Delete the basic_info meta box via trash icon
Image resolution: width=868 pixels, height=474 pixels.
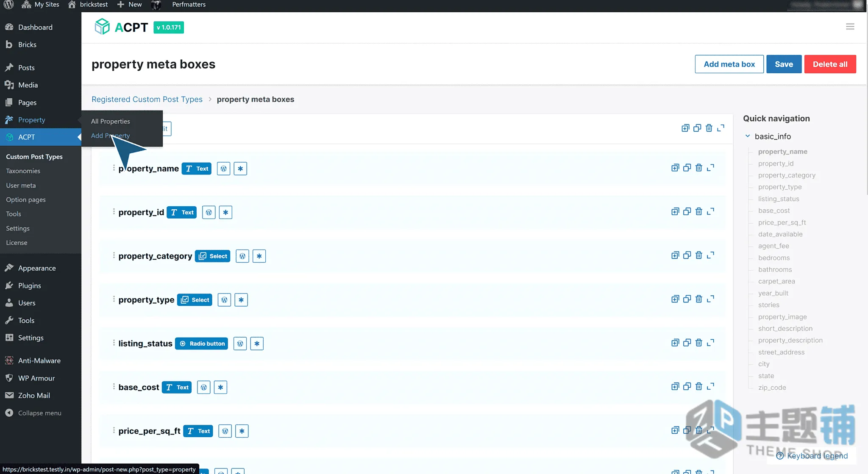point(709,128)
